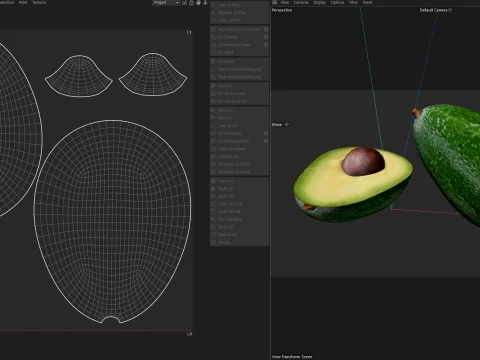Run UV Unwrap tool
Screen dimensions: 480x360
coord(237,37)
